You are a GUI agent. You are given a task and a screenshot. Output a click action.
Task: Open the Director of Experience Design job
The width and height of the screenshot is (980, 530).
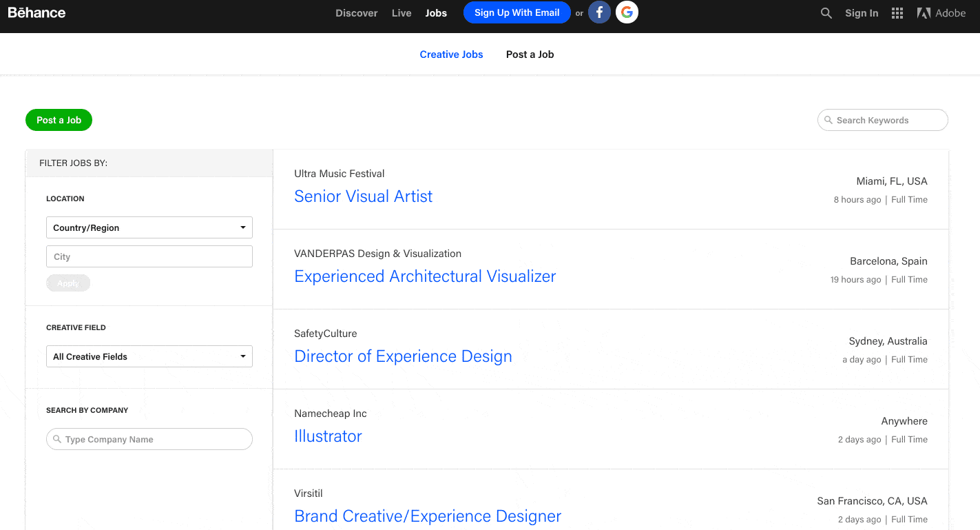[403, 356]
